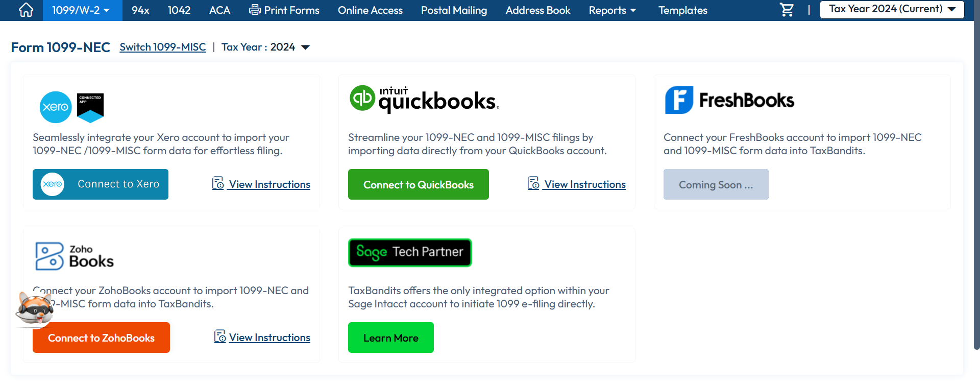This screenshot has height=386, width=980.
Task: Open View Instructions for QuickBooks
Action: pyautogui.click(x=585, y=184)
